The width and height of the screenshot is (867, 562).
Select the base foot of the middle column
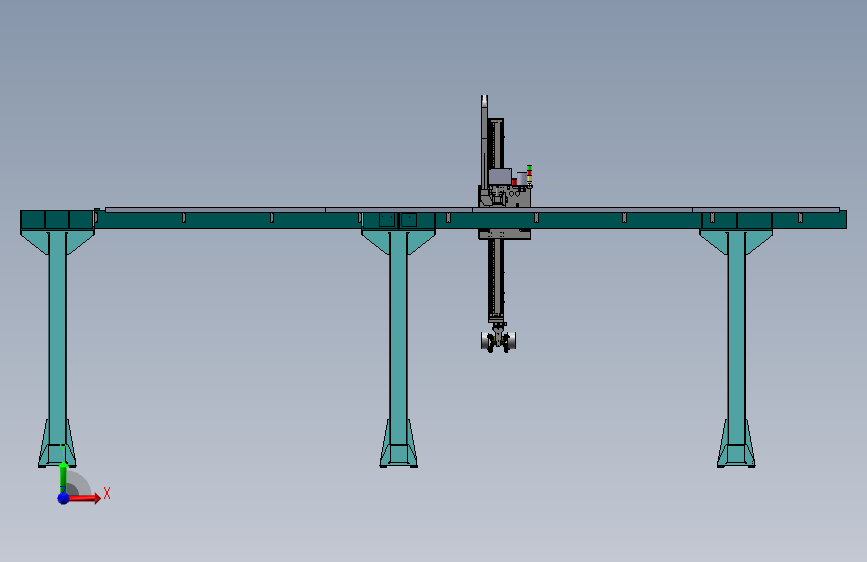[x=398, y=444]
